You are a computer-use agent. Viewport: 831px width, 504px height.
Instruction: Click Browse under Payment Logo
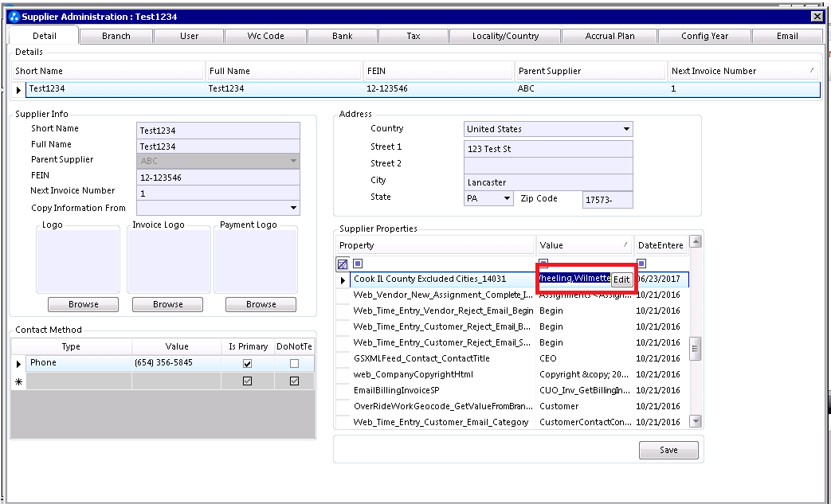(x=261, y=304)
